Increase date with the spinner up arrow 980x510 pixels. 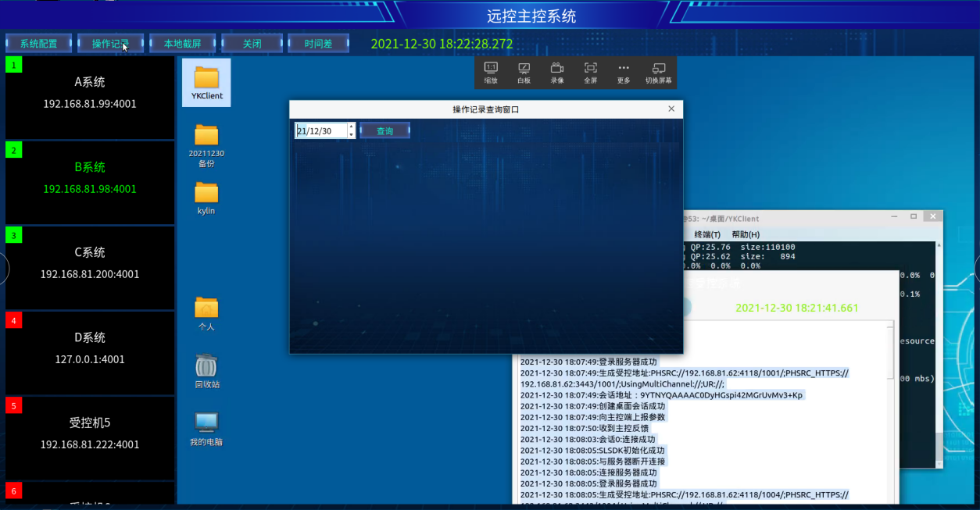pyautogui.click(x=352, y=127)
